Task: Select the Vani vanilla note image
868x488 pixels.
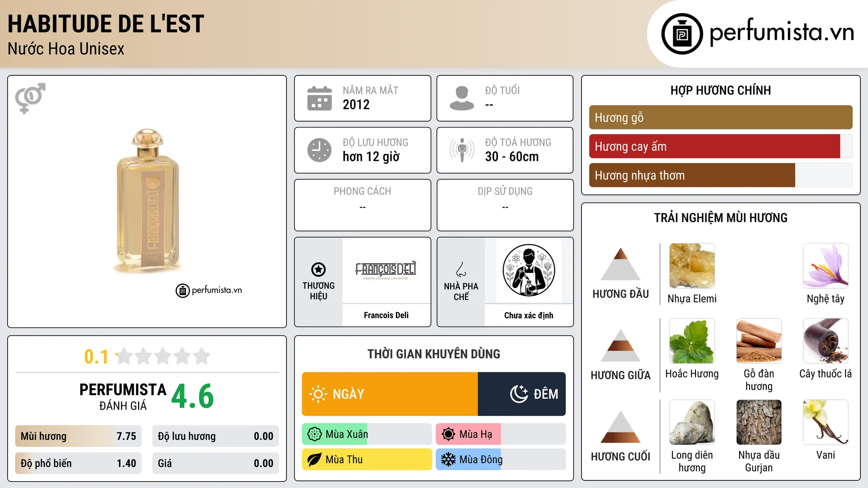Action: click(826, 422)
